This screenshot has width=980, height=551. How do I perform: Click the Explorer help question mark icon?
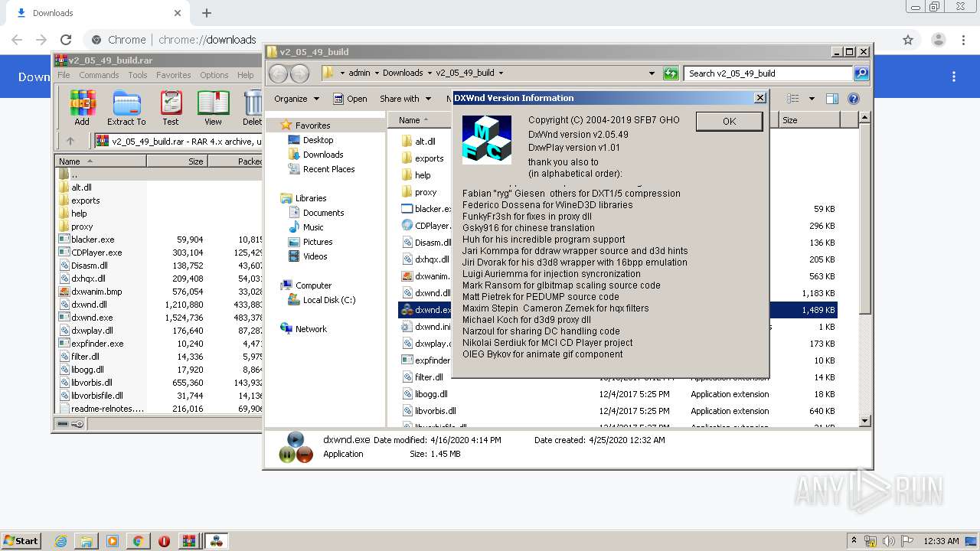[x=854, y=99]
